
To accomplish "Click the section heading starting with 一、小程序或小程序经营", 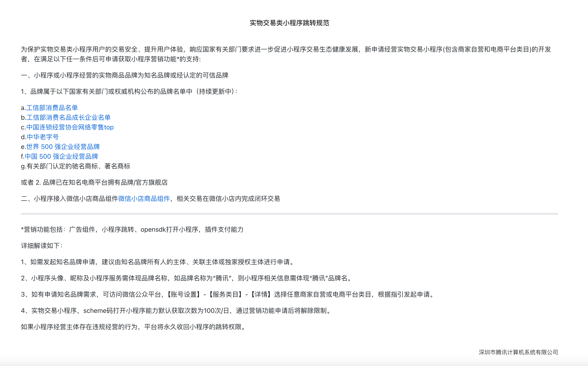I will point(124,75).
